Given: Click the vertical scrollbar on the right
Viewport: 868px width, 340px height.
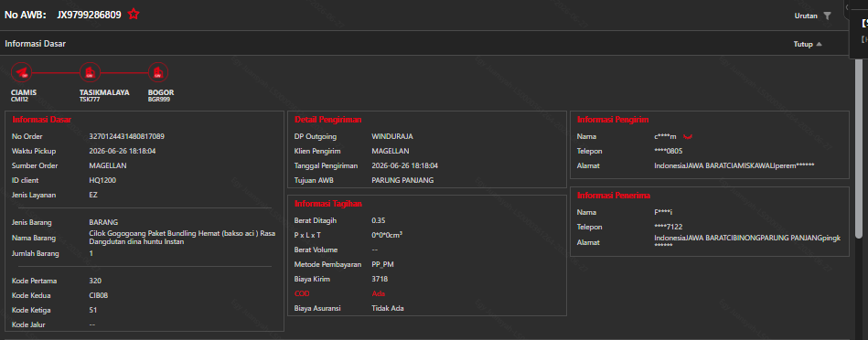Looking at the screenshot, I should [x=859, y=149].
